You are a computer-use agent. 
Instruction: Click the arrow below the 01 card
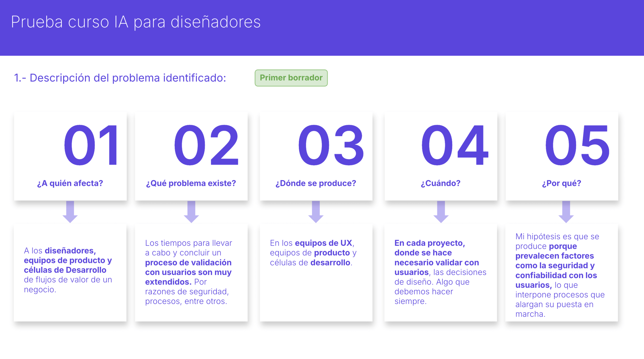point(70,212)
